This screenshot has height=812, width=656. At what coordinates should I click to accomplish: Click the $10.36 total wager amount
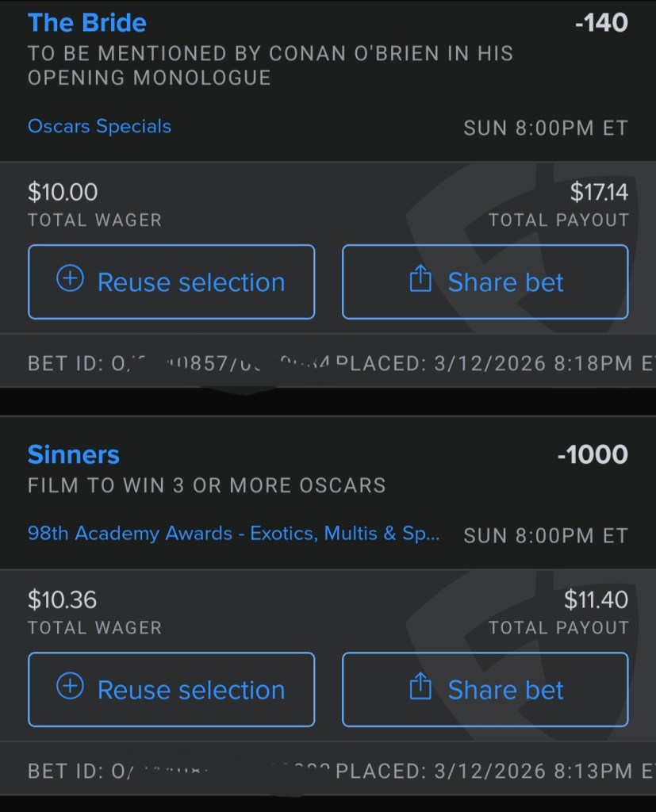point(63,599)
